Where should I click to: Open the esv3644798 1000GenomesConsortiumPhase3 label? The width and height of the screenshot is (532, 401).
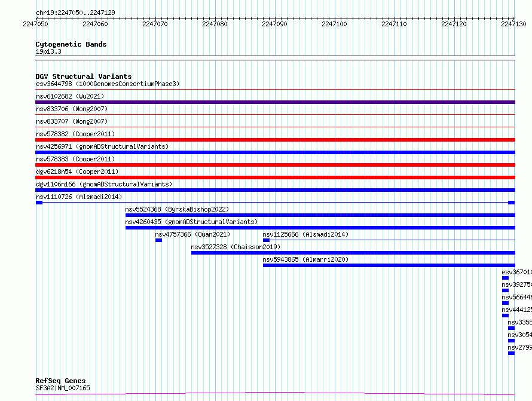click(x=108, y=84)
